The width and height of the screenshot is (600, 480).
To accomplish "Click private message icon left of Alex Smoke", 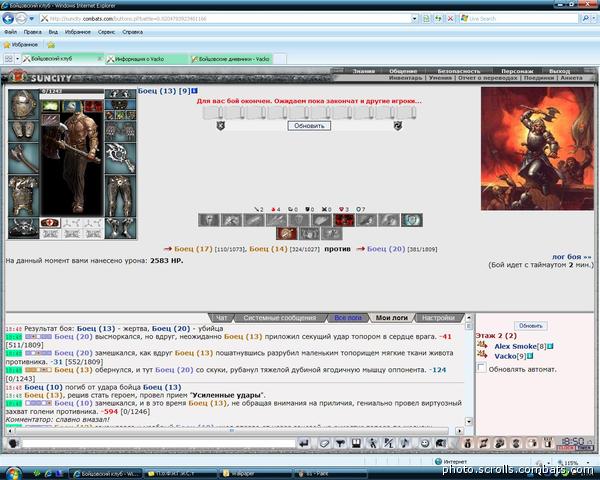I will point(482,346).
